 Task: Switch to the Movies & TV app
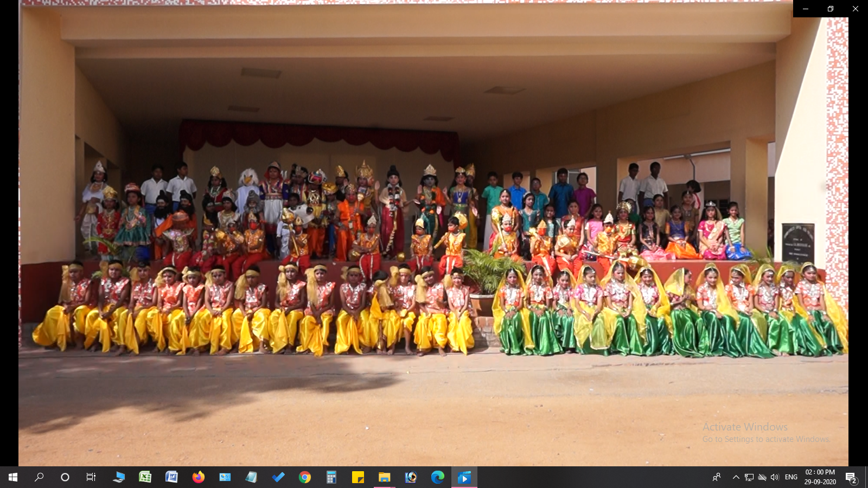click(x=464, y=477)
